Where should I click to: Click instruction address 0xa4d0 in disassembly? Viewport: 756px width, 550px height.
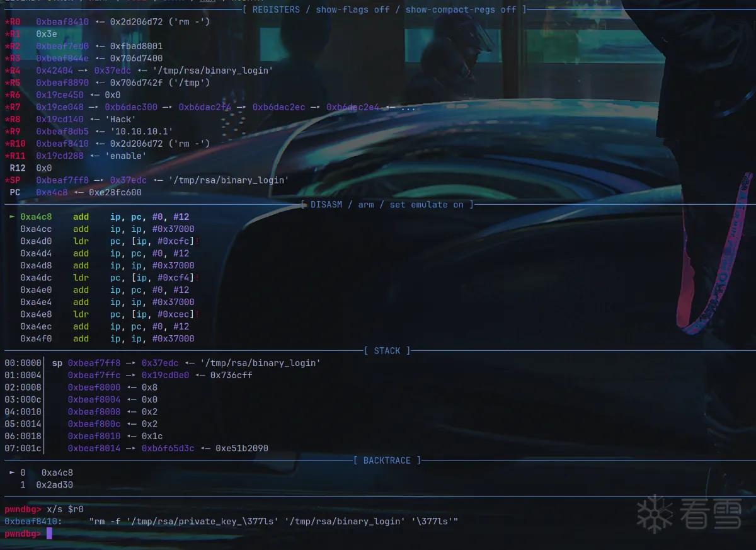(x=36, y=241)
